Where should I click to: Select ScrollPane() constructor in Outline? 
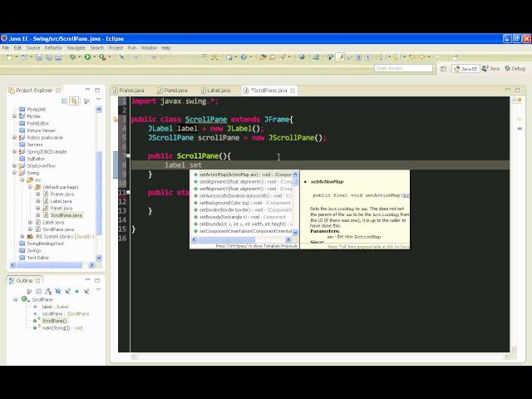click(x=54, y=321)
